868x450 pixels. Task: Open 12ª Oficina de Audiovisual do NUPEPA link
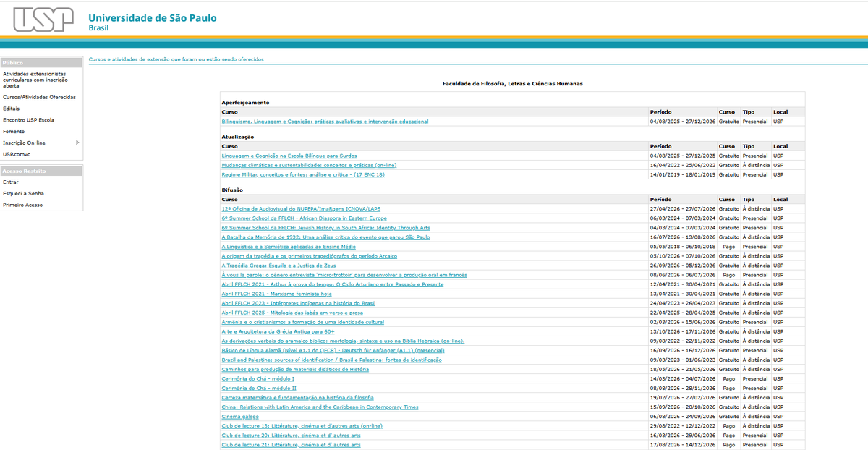pyautogui.click(x=301, y=209)
